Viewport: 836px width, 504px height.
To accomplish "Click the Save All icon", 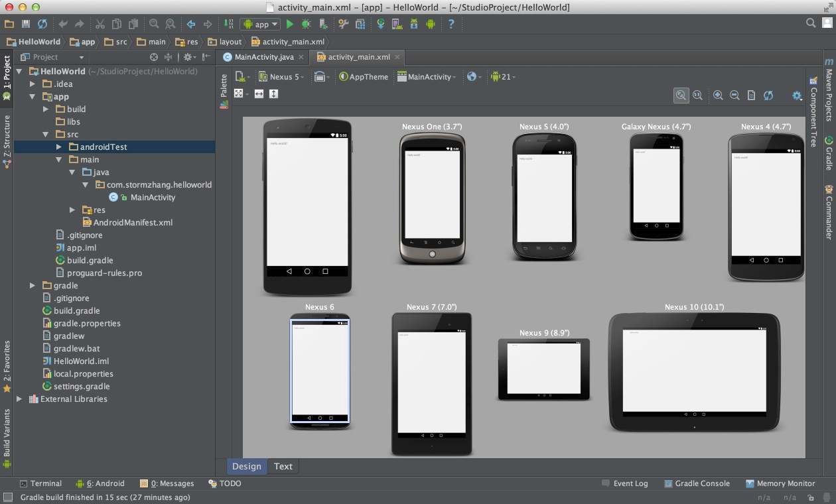I will point(26,24).
